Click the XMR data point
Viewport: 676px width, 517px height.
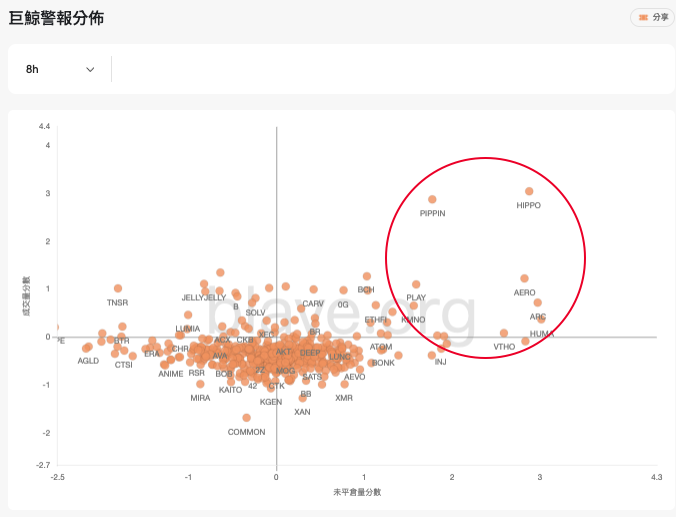pos(344,383)
